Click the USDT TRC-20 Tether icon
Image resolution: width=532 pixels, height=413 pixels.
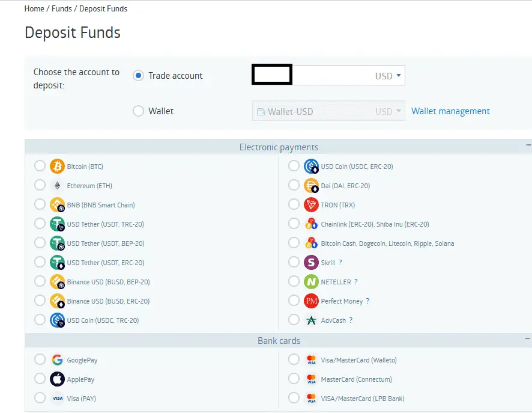[57, 224]
